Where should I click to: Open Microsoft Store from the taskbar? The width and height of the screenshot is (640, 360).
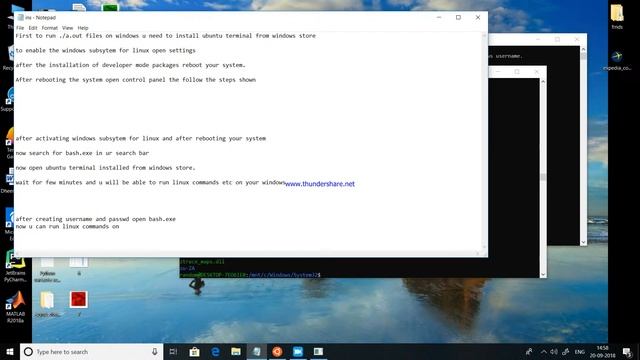[194, 351]
